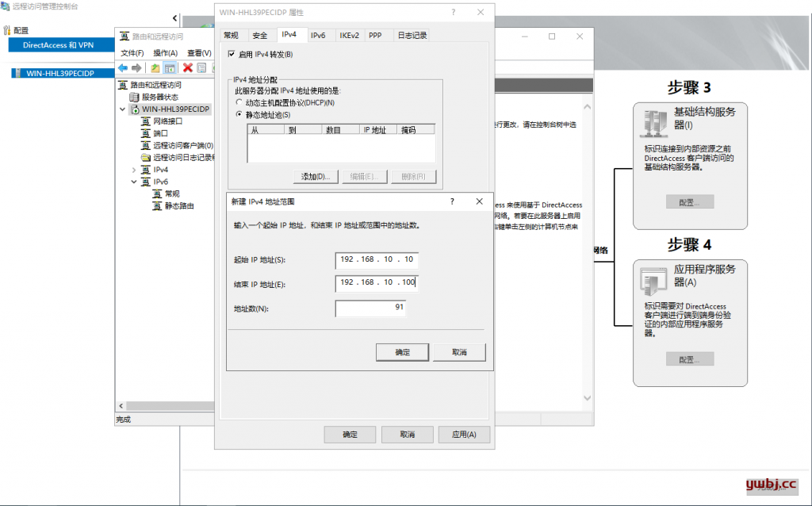
Task: Click the Up one level folder icon
Action: (155, 68)
